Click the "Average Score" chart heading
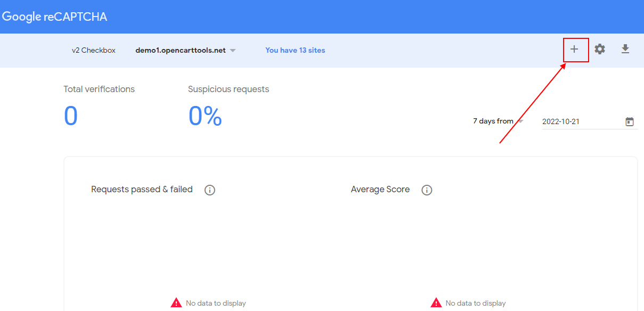The image size is (644, 311). (380, 190)
